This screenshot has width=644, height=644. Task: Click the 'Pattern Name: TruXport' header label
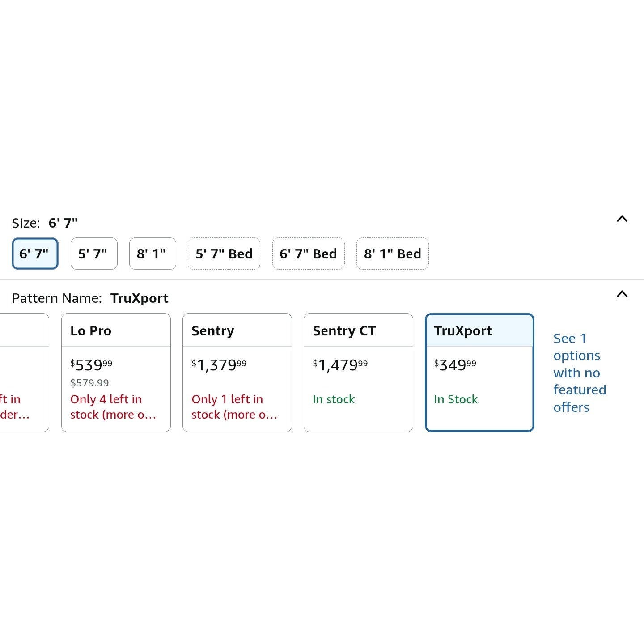click(x=90, y=298)
